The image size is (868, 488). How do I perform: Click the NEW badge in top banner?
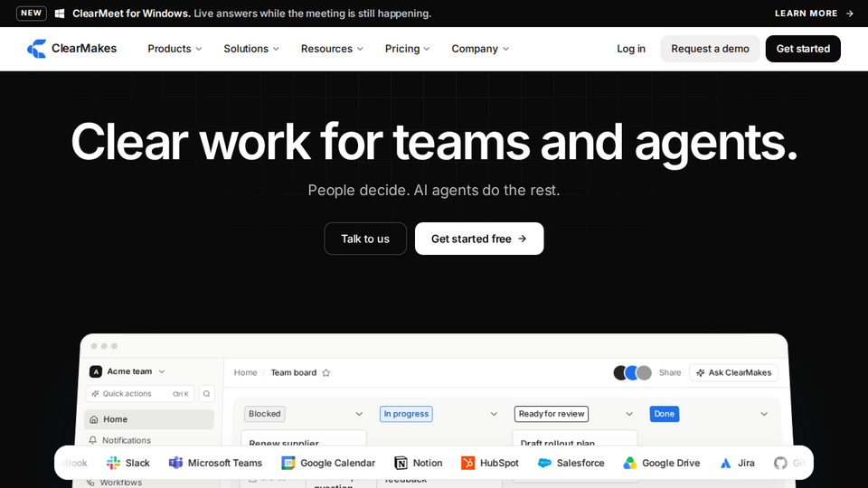click(x=32, y=14)
